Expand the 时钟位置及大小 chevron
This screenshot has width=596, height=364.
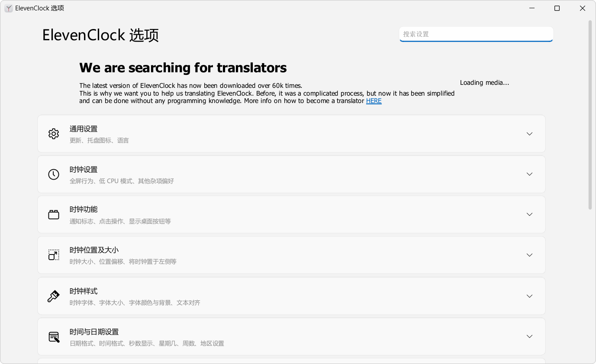pyautogui.click(x=529, y=255)
